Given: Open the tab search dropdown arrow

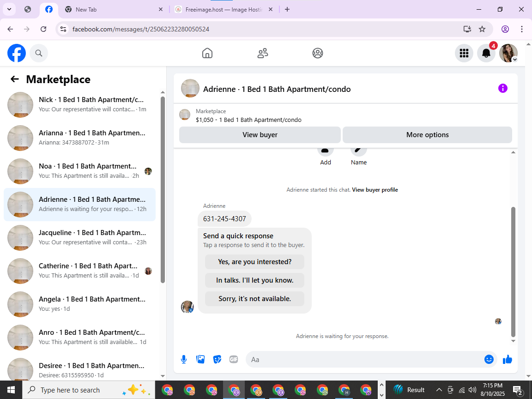Looking at the screenshot, I should [9, 10].
